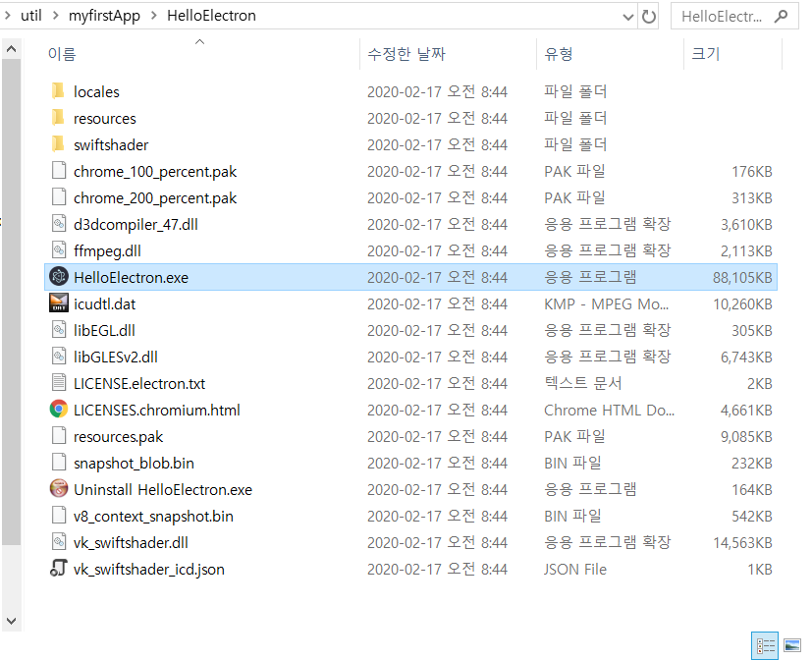Click the 88,105KB size value
Viewport: 812px width, 661px height.
(x=742, y=278)
